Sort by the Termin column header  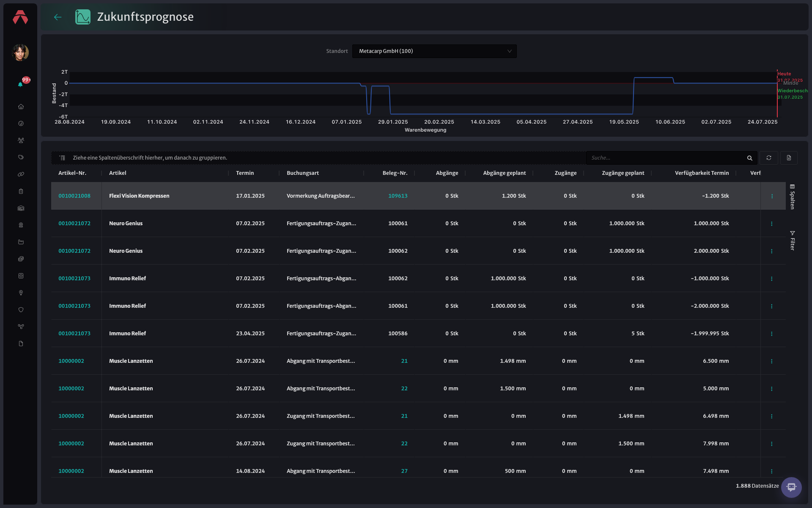point(245,173)
